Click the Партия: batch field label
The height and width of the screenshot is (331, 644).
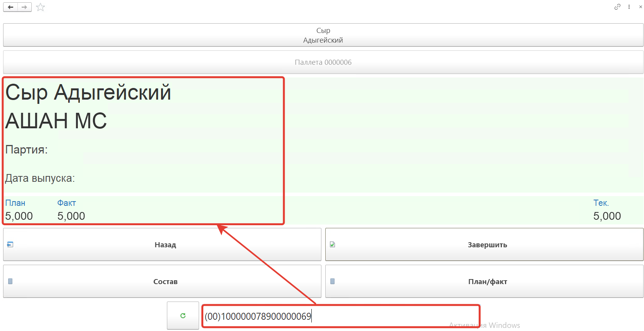26,150
